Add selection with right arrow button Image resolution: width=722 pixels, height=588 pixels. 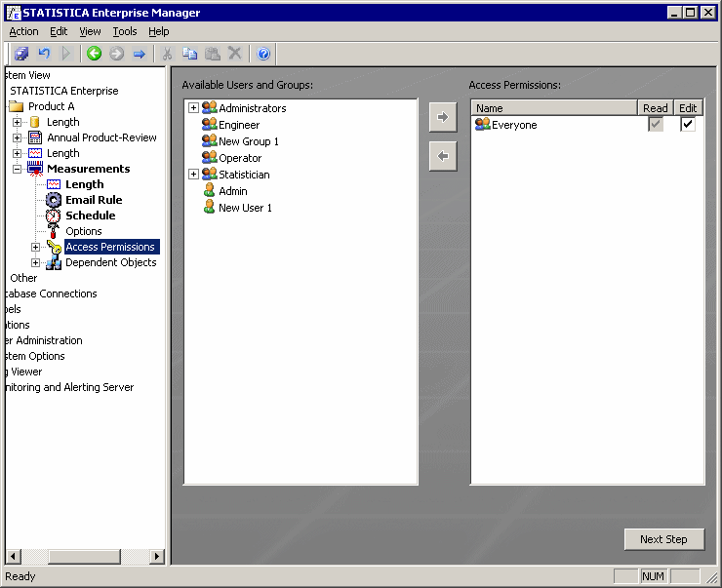[x=443, y=117]
